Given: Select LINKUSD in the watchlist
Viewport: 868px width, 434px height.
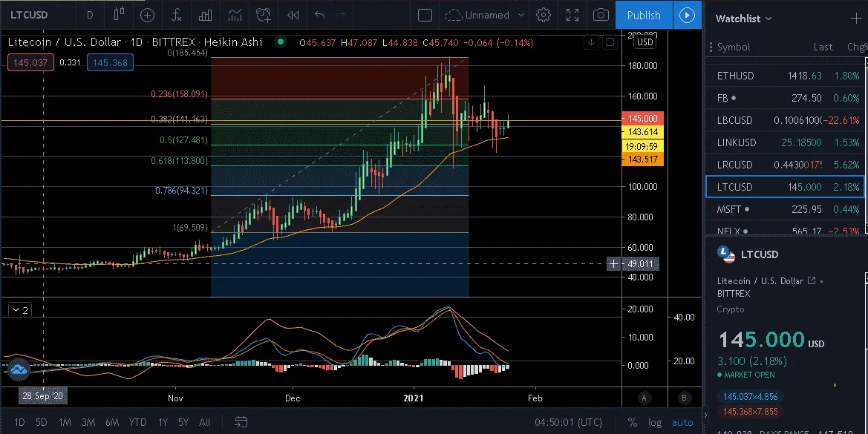Looking at the screenshot, I should coord(786,142).
